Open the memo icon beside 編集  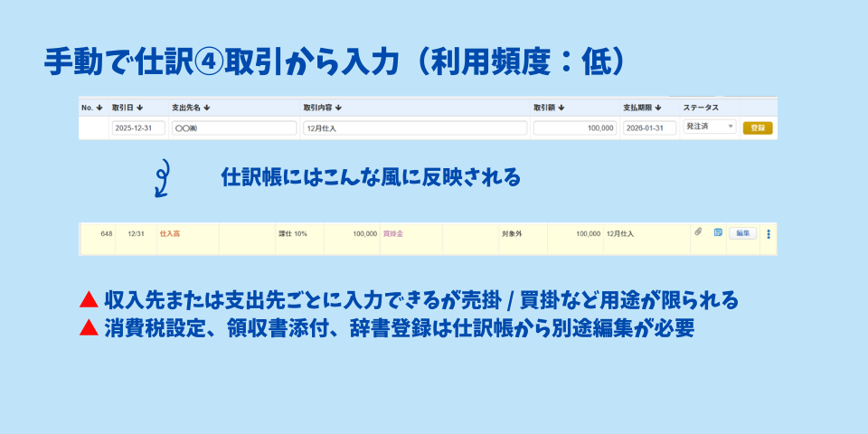(718, 232)
